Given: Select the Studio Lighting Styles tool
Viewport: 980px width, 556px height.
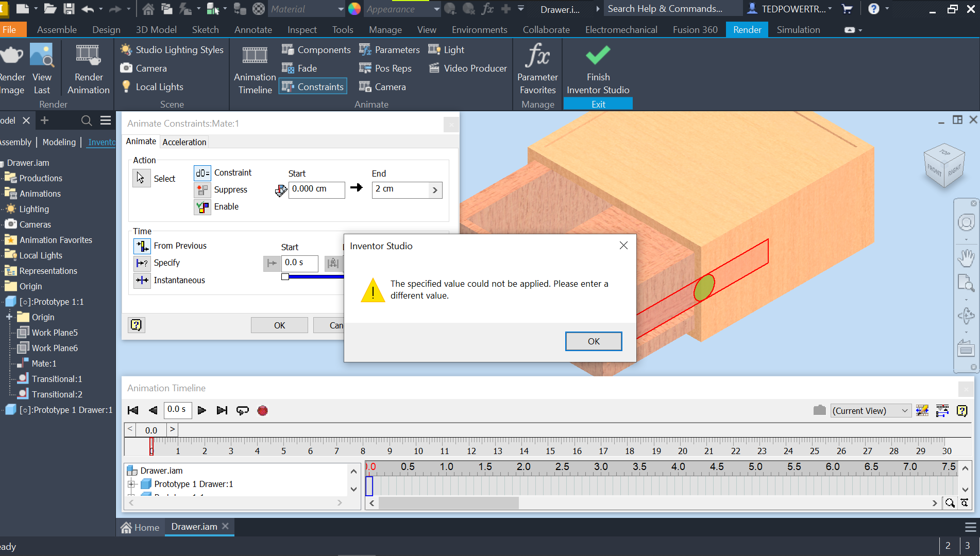Looking at the screenshot, I should 171,49.
